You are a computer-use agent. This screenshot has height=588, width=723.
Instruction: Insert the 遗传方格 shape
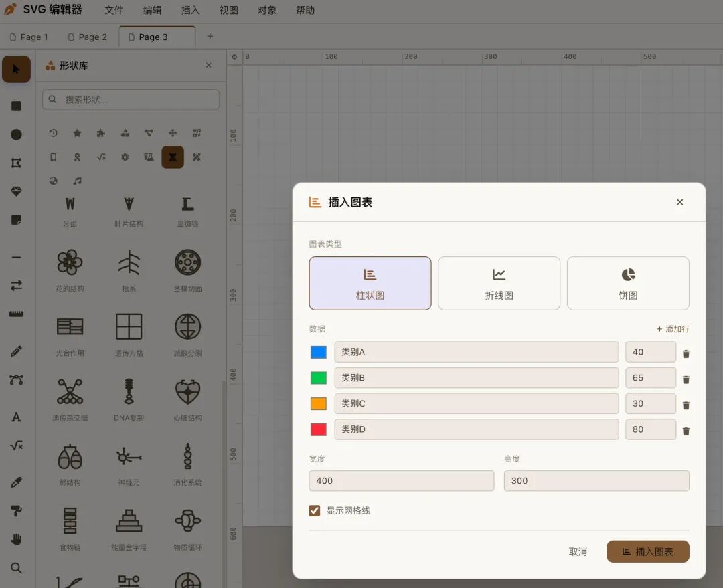pyautogui.click(x=129, y=334)
